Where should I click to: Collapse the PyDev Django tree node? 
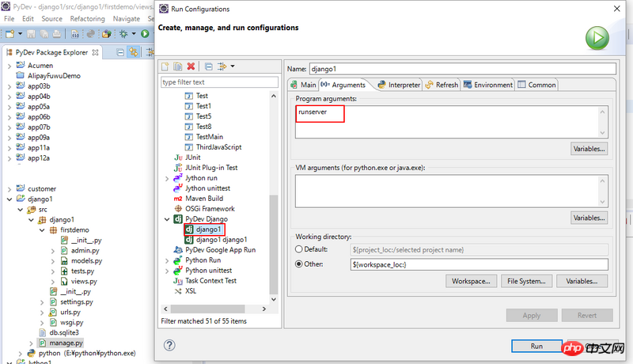167,218
